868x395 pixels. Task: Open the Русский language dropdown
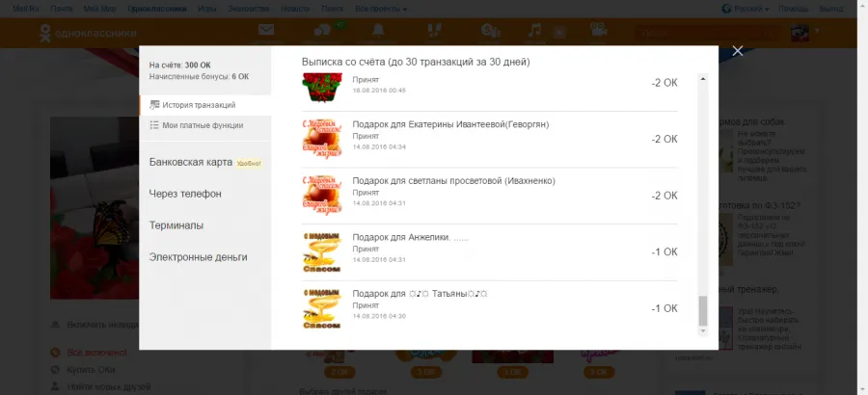746,9
